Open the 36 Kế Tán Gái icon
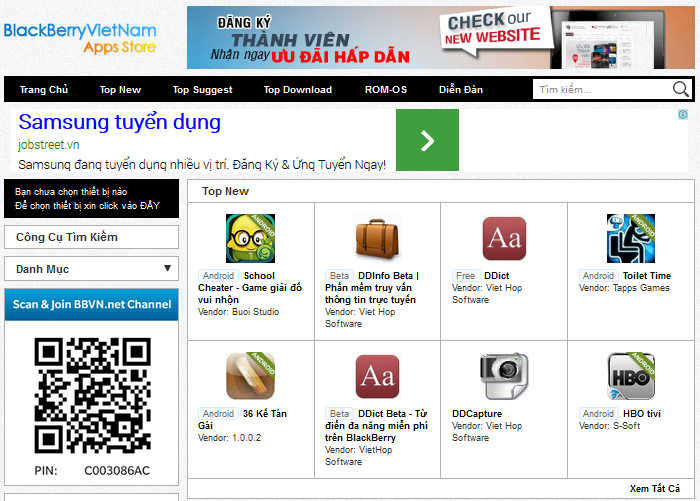This screenshot has height=501, width=700. click(250, 377)
